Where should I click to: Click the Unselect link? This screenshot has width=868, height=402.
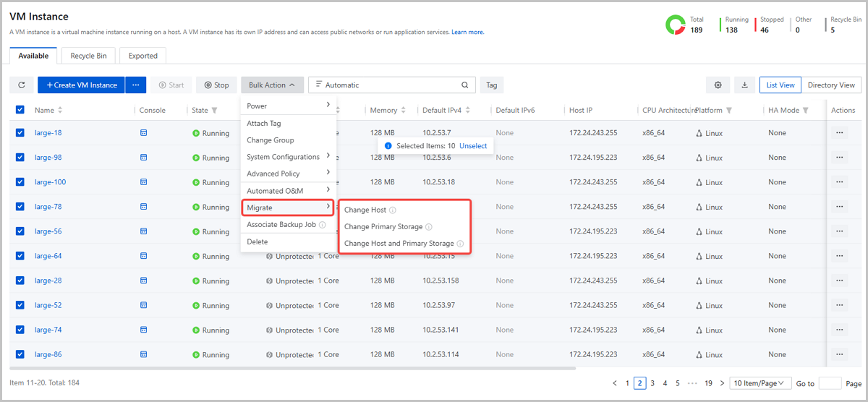(473, 146)
